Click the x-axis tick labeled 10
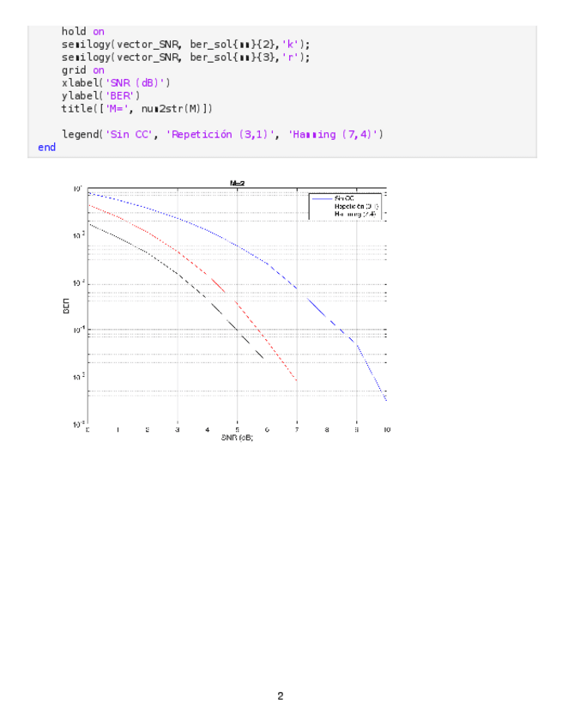 tap(386, 429)
